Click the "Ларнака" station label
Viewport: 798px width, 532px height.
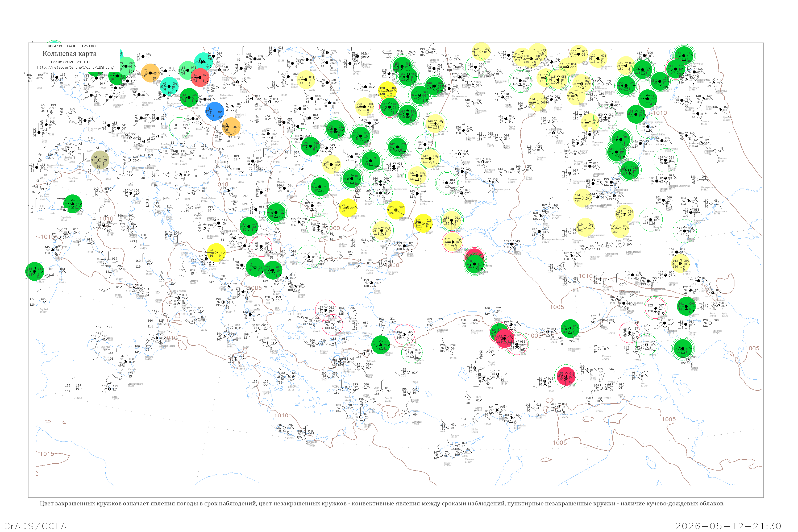(x=469, y=459)
